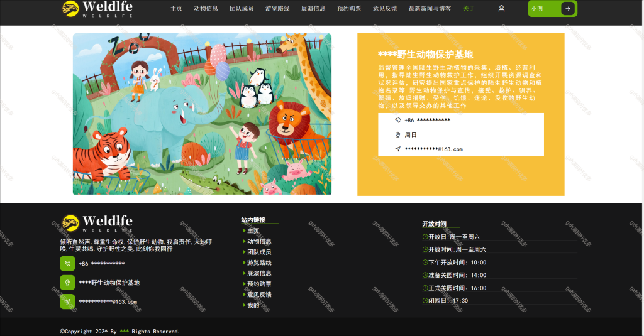Open the 意见反馈 link in footer
The image size is (644, 336).
click(x=258, y=295)
